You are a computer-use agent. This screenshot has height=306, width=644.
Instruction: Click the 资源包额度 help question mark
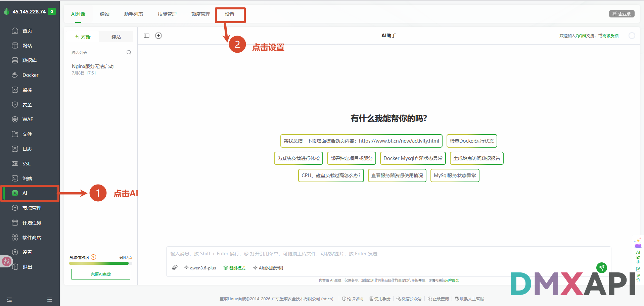tap(93, 257)
